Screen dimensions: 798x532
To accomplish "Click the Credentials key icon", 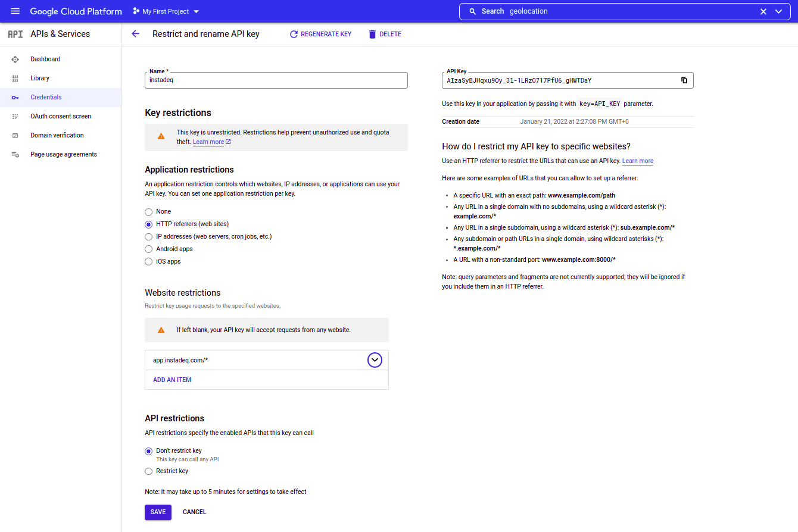I will (x=15, y=98).
